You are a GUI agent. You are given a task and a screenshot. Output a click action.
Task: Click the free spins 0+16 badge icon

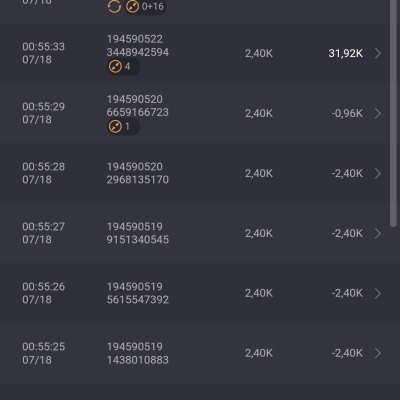pos(132,7)
